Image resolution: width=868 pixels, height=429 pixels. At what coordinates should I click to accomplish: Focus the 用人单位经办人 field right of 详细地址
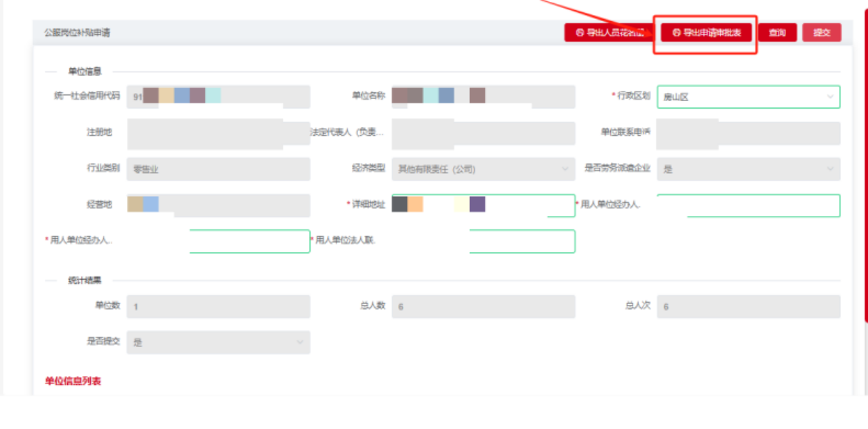[x=748, y=206]
